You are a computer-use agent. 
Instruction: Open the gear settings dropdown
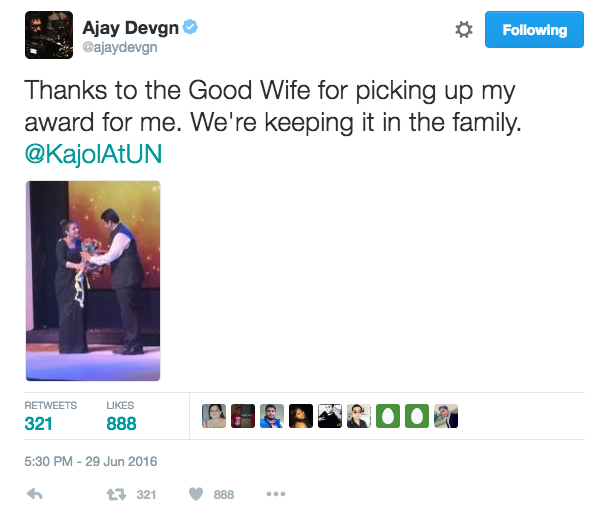pos(464,30)
